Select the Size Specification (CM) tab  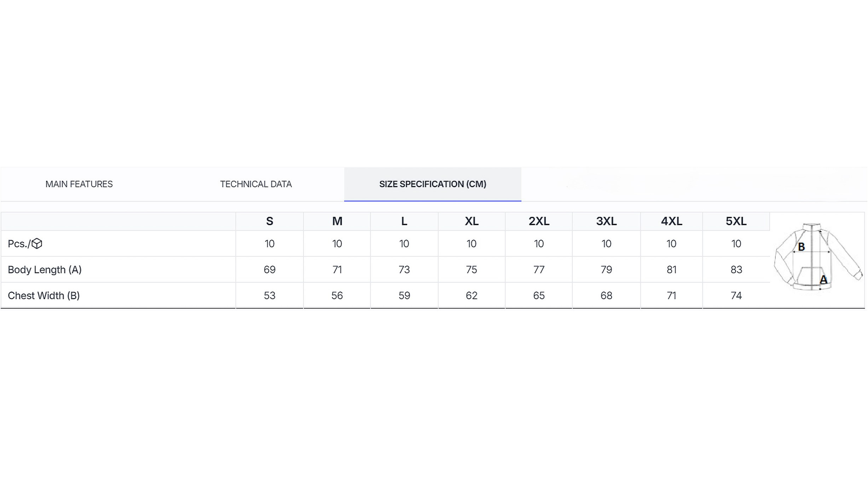point(432,184)
